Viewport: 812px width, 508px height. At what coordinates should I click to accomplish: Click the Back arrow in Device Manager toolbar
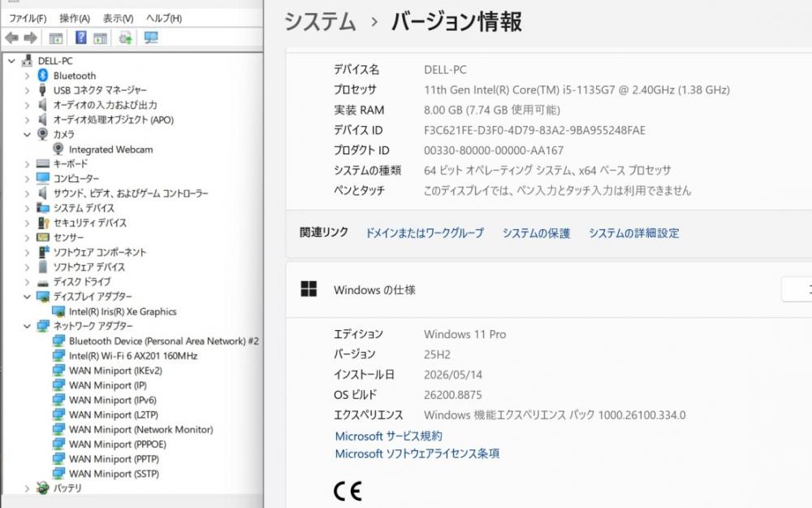click(x=11, y=38)
